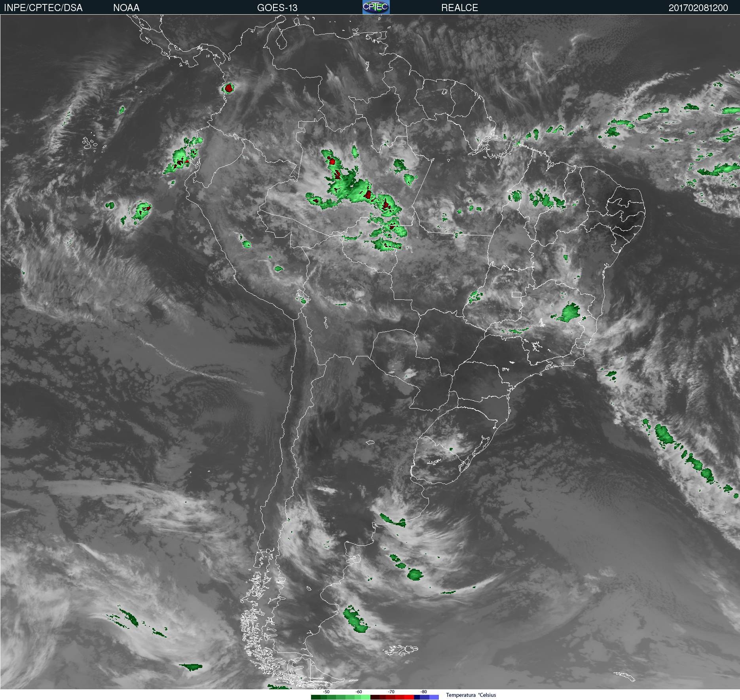Click the -50 legend value
The image size is (740, 700).
(326, 692)
